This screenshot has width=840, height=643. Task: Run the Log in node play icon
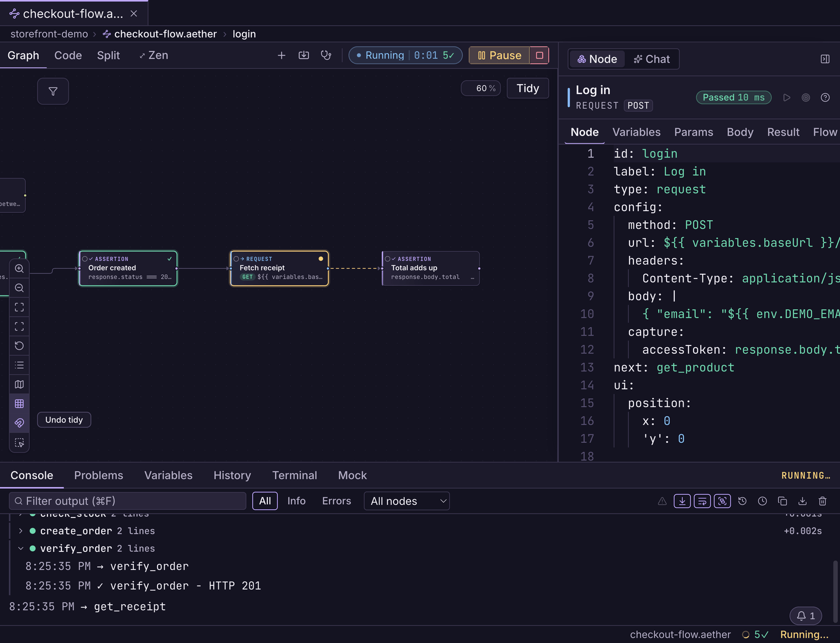point(787,98)
